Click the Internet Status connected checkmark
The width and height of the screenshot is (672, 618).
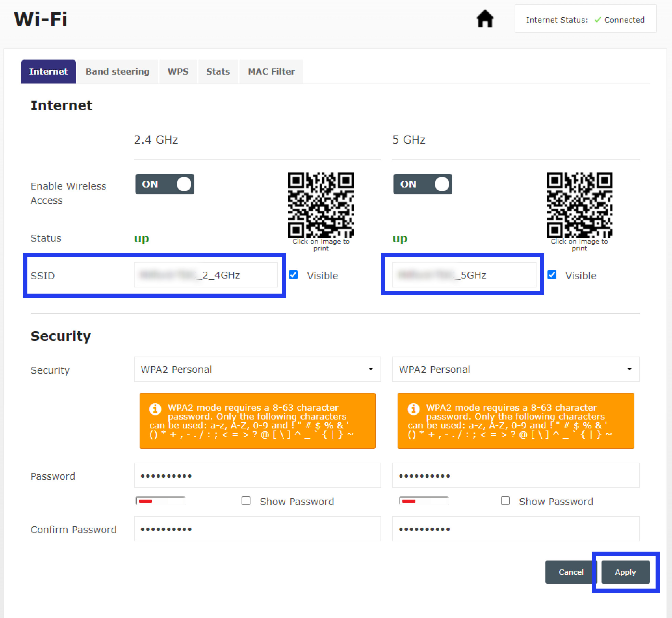pos(597,20)
